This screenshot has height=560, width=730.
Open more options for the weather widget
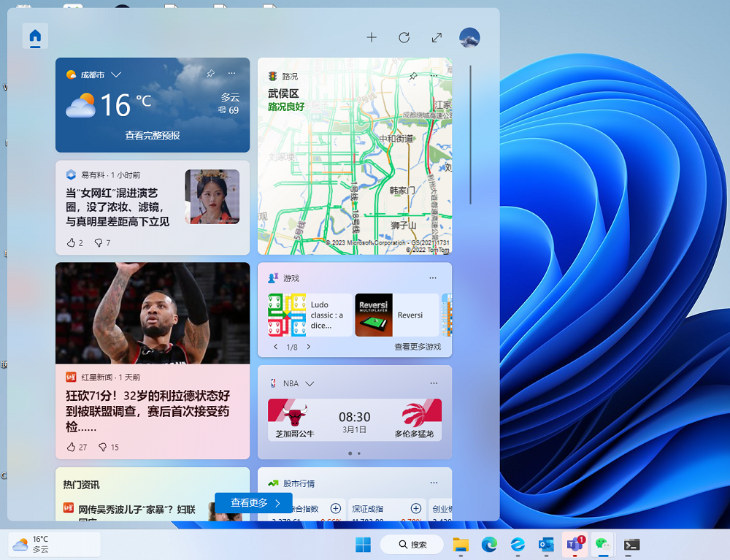point(231,74)
